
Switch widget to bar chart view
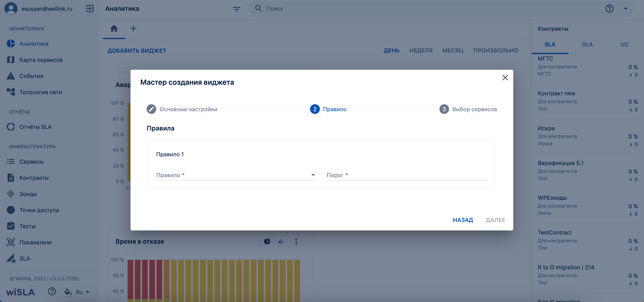(x=281, y=241)
